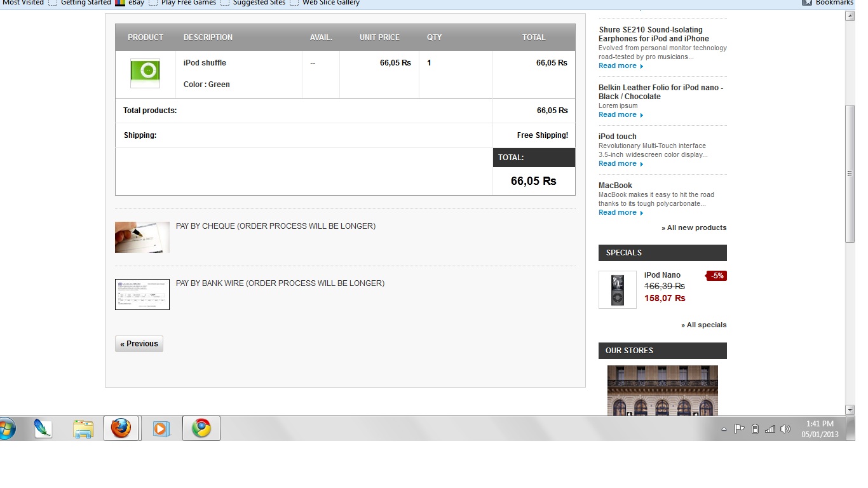Click the bank wire payment image
This screenshot has height=488, width=868.
point(142,294)
